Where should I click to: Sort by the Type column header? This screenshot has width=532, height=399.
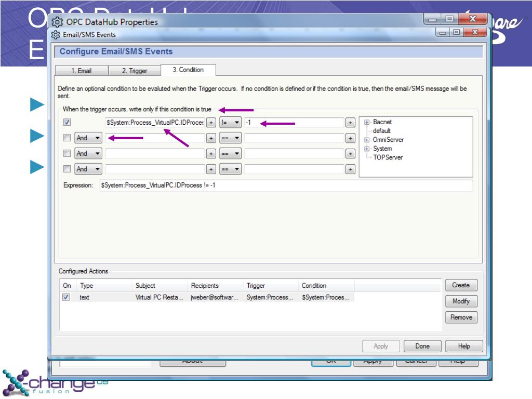(x=104, y=286)
